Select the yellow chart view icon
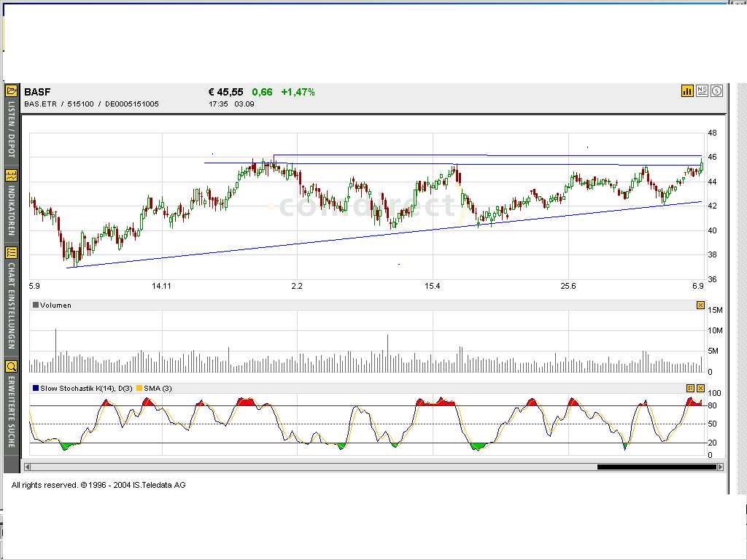 [687, 90]
